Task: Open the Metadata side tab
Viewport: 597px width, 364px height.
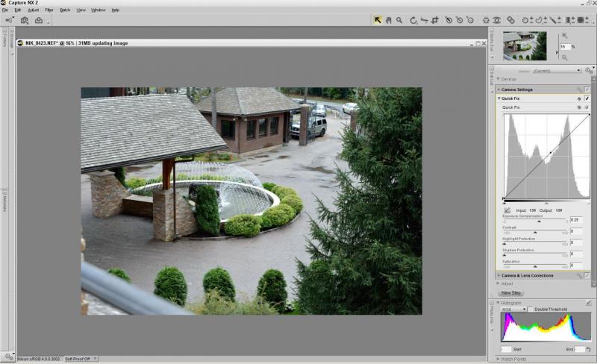Action: 4,202
